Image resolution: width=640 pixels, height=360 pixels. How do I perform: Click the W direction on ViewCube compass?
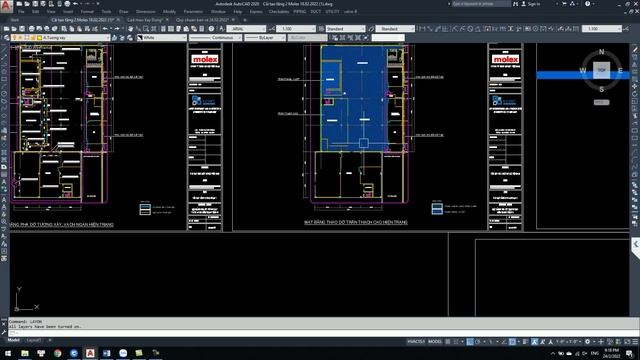tap(583, 71)
